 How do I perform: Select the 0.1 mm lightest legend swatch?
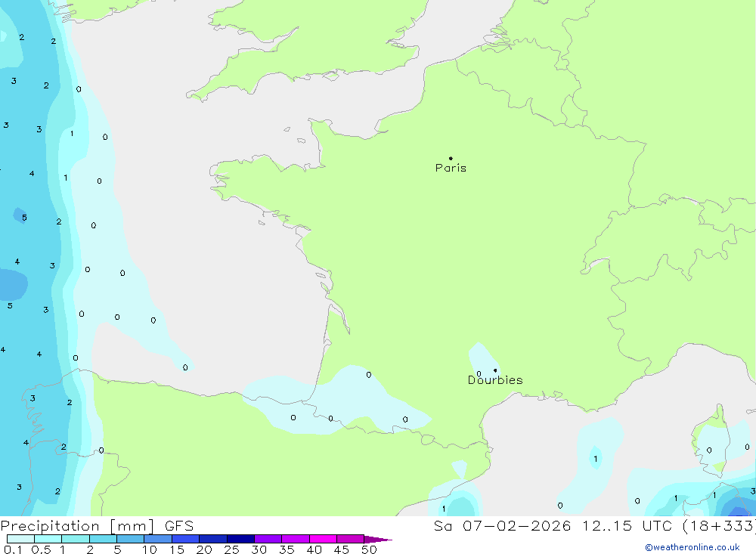[20, 539]
